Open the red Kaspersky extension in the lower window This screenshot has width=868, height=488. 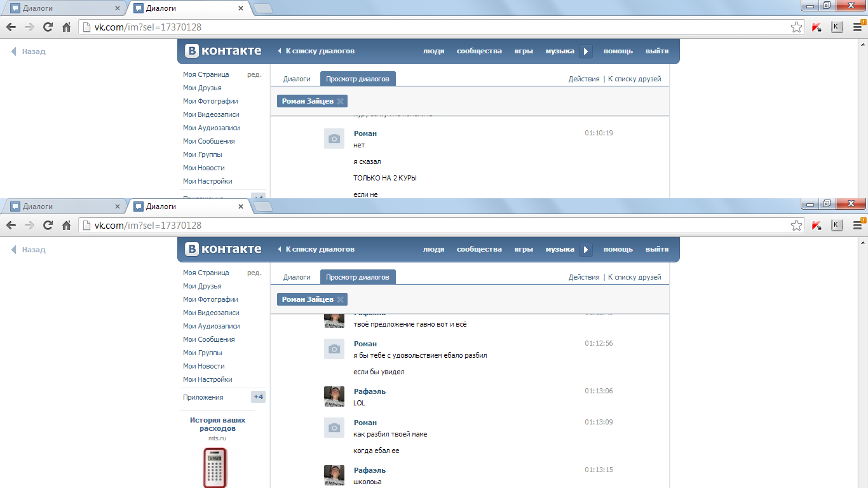(817, 226)
